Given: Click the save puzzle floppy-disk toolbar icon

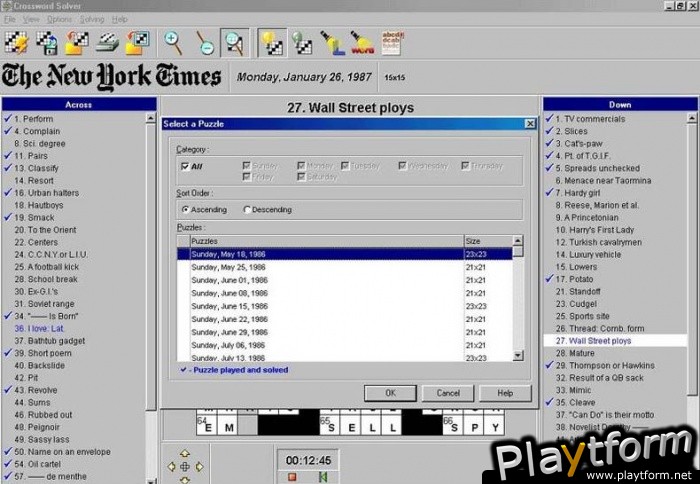Looking at the screenshot, I should click(46, 42).
